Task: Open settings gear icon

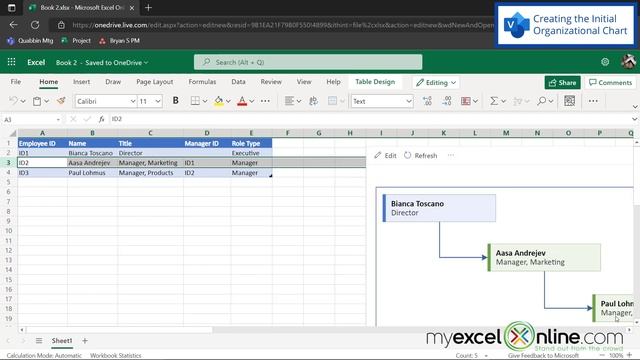Action: point(605,62)
